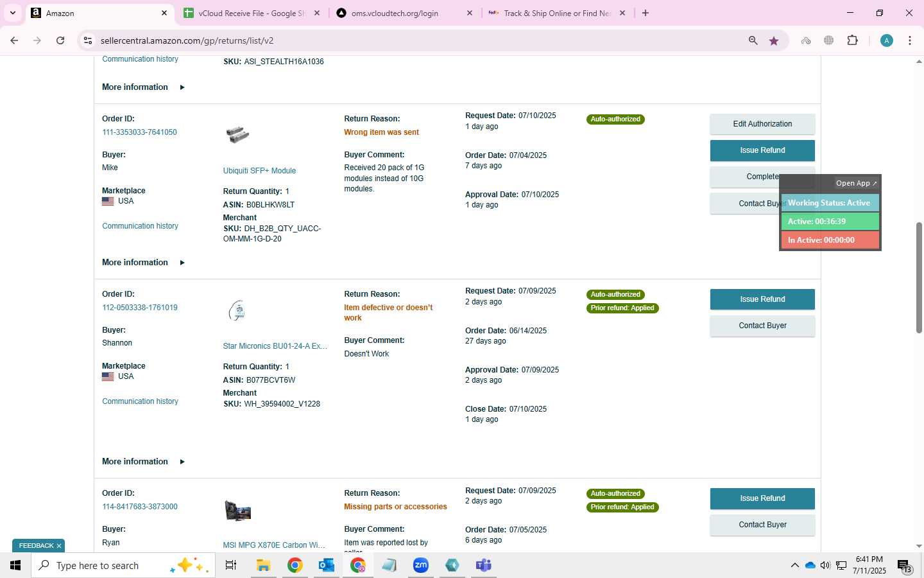Open the site information icon in the address bar
The height and width of the screenshot is (578, 924).
coord(88,40)
